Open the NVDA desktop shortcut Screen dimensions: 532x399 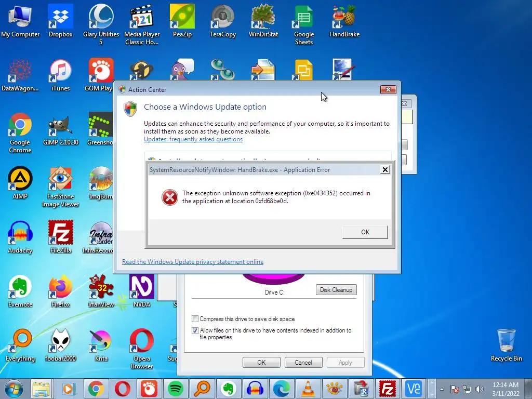click(x=141, y=291)
